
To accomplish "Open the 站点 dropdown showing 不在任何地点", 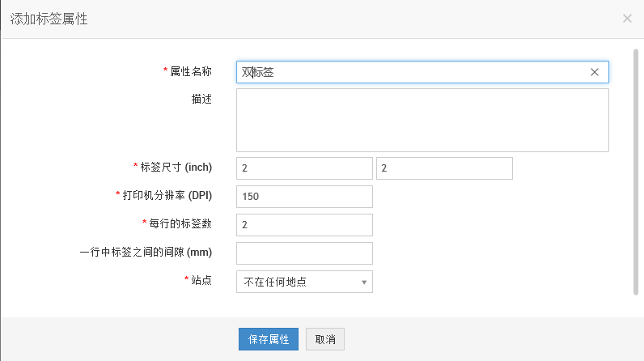I will pyautogui.click(x=304, y=282).
